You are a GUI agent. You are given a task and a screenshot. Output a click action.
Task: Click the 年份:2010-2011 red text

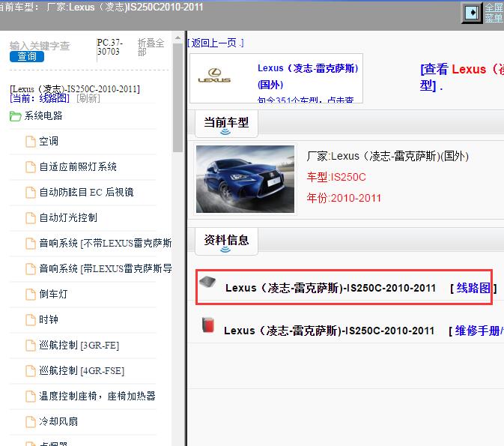(344, 198)
